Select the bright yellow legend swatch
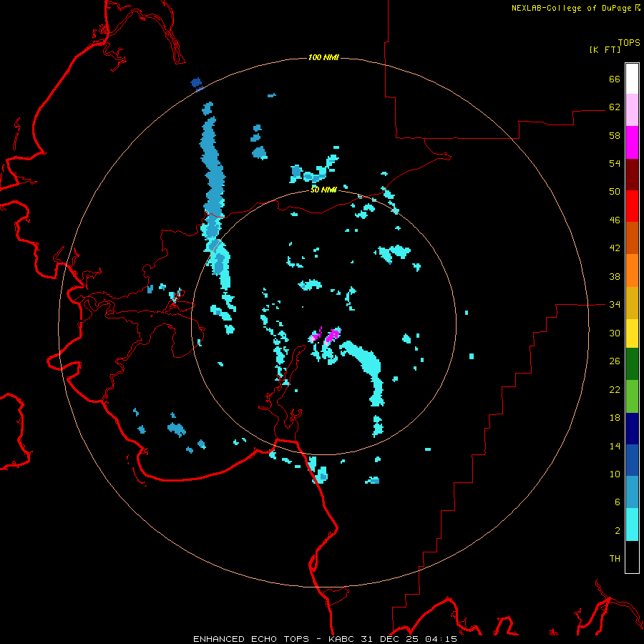Screen dimensions: 644x644 [632, 333]
